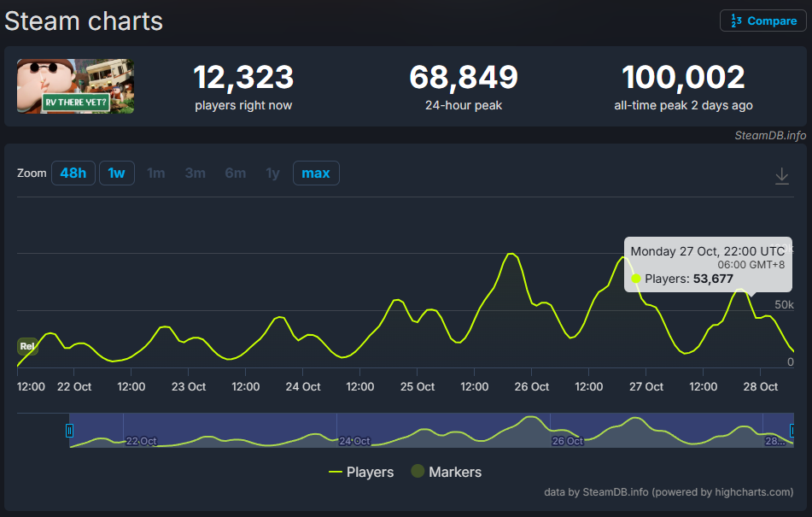Click the RV There Yet game thumbnail

pos(75,86)
